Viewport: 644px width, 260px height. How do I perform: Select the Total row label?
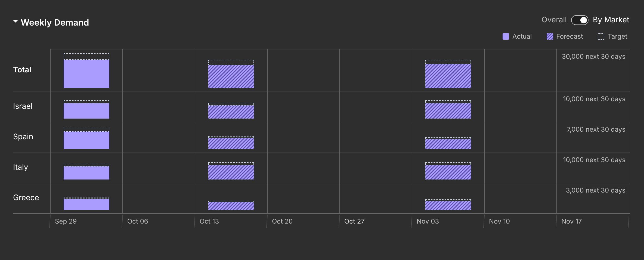click(22, 70)
